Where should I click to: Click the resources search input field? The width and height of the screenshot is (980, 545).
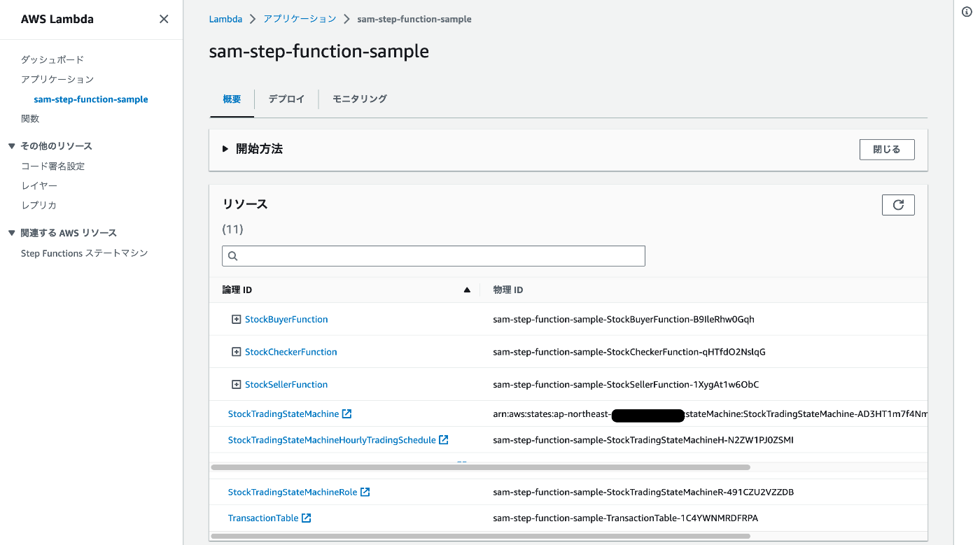click(433, 256)
